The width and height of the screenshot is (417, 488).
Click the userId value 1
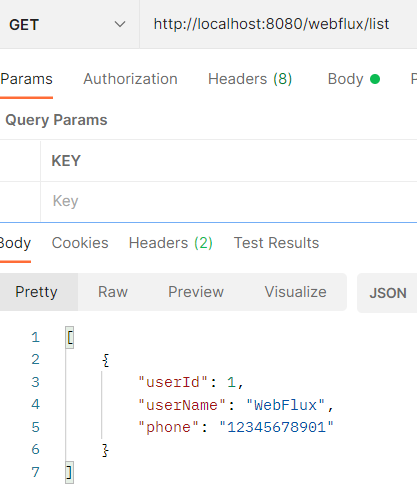(x=231, y=382)
